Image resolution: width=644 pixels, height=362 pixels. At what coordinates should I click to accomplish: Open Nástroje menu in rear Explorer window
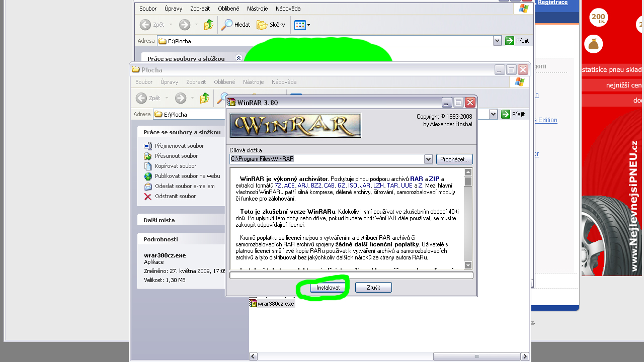[257, 9]
